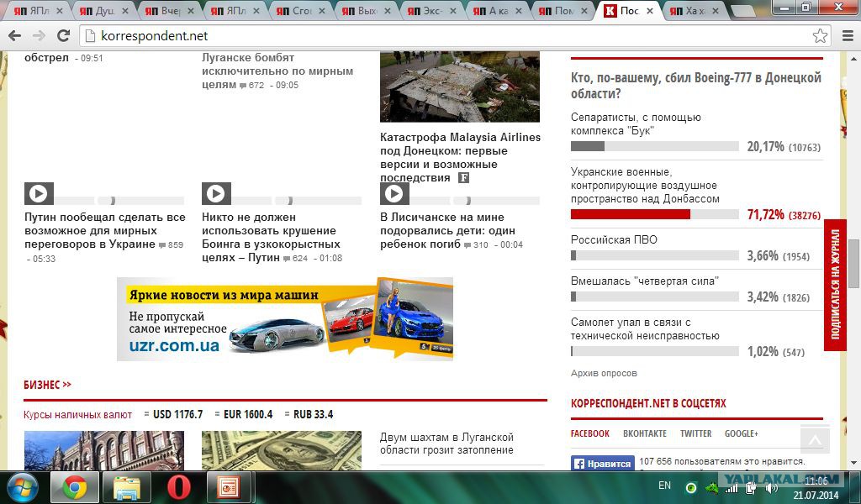
Task: Open comments count 672 on Луганске article
Action: [252, 86]
